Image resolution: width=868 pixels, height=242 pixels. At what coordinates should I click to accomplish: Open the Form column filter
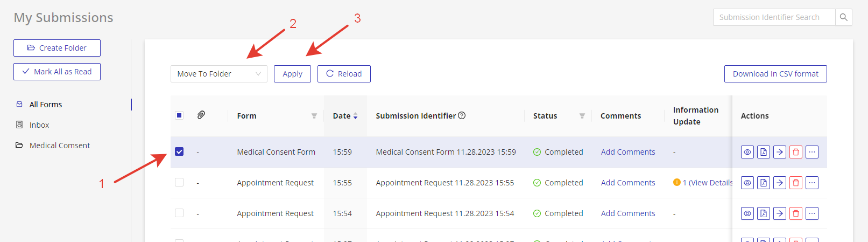click(x=314, y=116)
